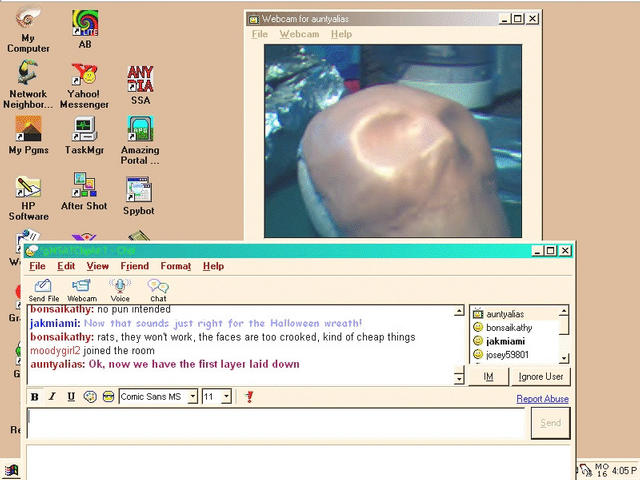Click the Ignore User button
This screenshot has height=480, width=640.
pos(541,376)
